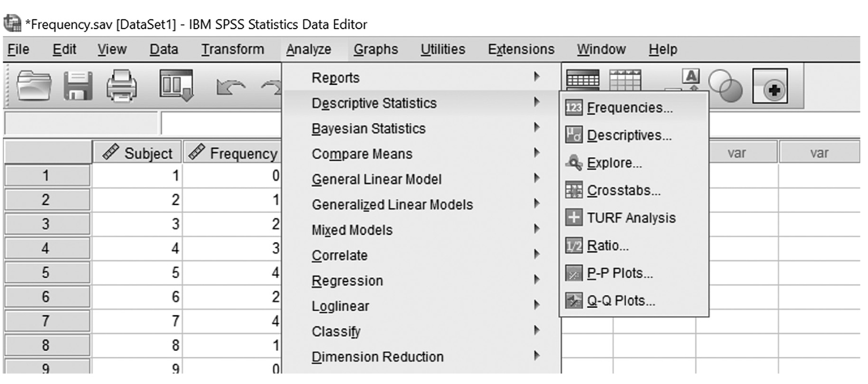Image resolution: width=868 pixels, height=384 pixels.
Task: Click the Print toolbar icon
Action: [x=122, y=86]
